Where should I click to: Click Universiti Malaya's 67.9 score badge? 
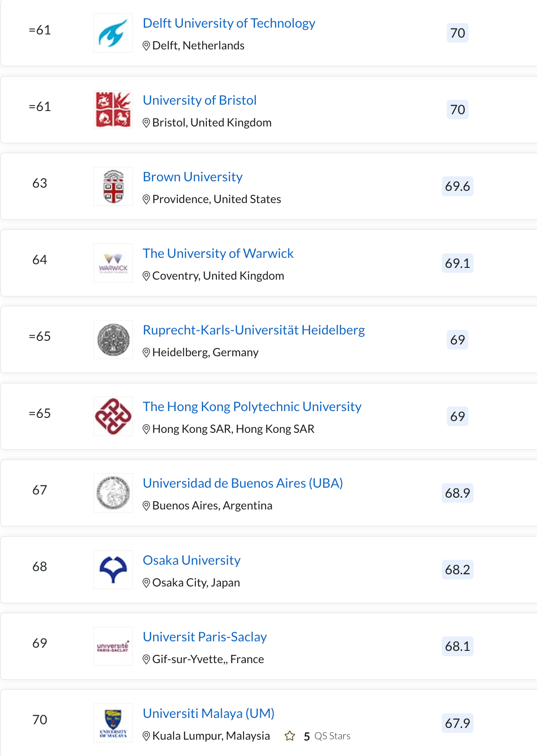tap(457, 723)
